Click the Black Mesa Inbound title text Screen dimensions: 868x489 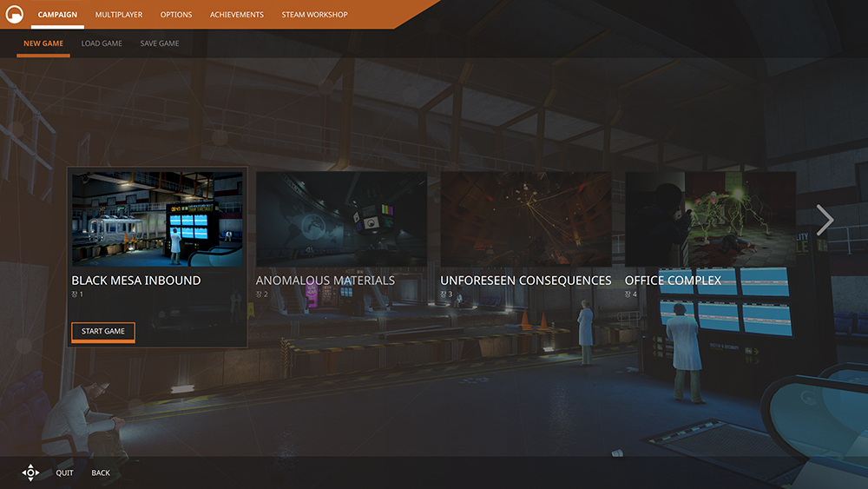(136, 281)
